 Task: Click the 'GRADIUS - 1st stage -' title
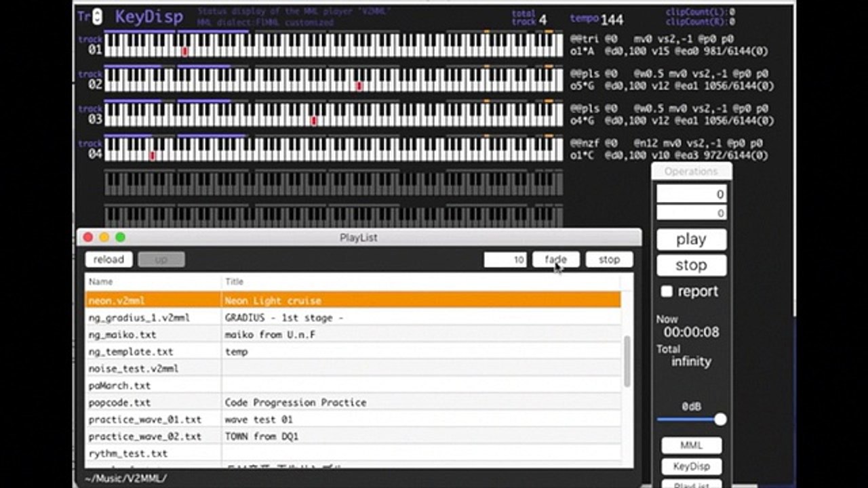[284, 317]
